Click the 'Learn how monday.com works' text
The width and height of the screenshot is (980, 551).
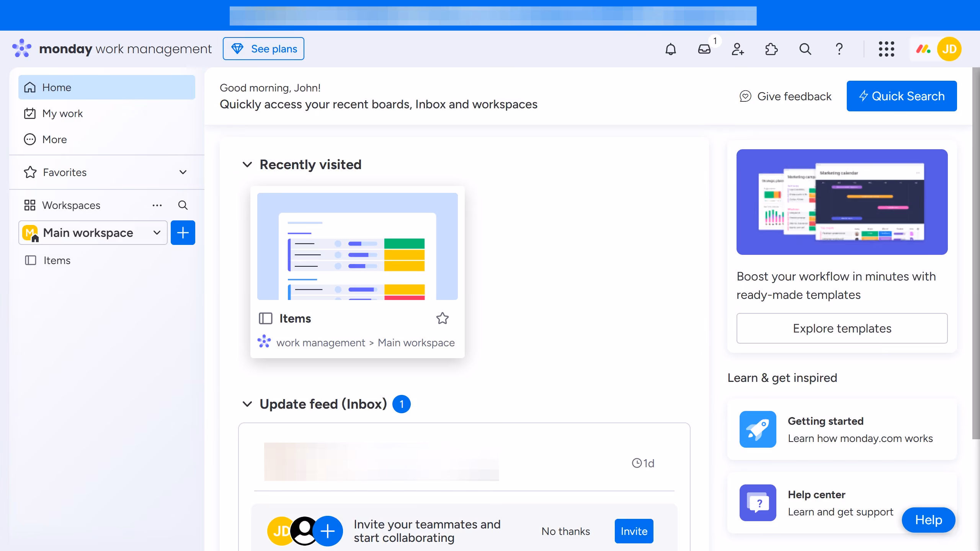coord(860,439)
